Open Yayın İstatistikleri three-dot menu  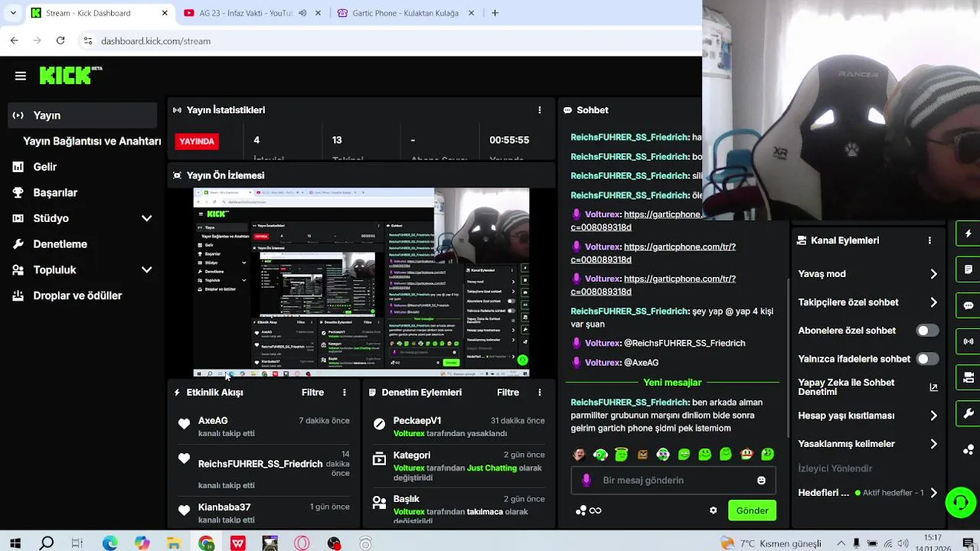click(x=540, y=110)
